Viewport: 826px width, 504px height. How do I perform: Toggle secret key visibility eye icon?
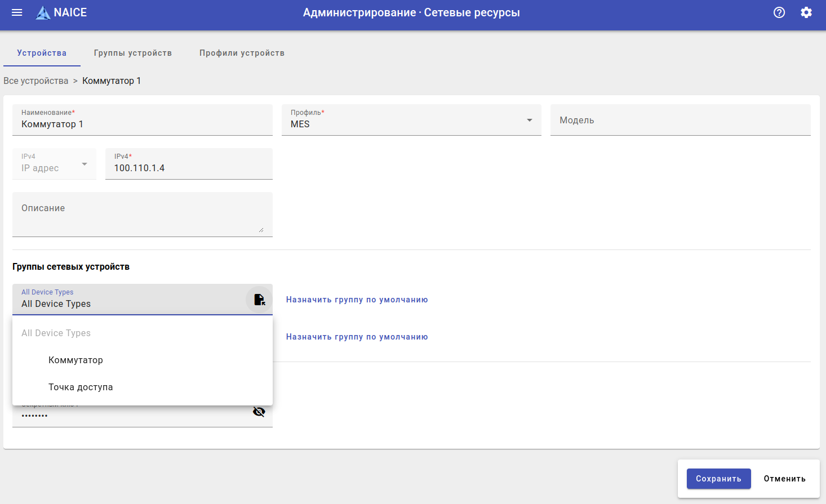coord(259,412)
